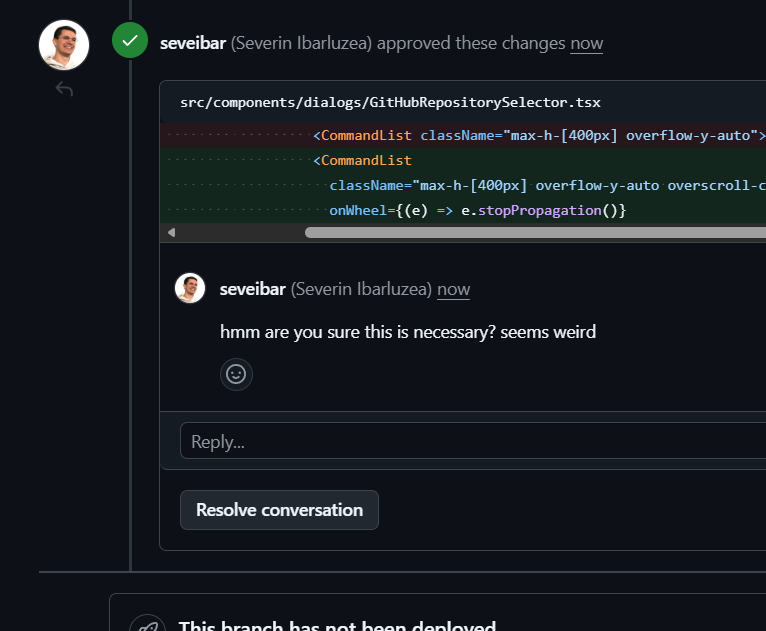The height and width of the screenshot is (631, 766).
Task: Focus the Reply... text field
Action: pos(472,441)
